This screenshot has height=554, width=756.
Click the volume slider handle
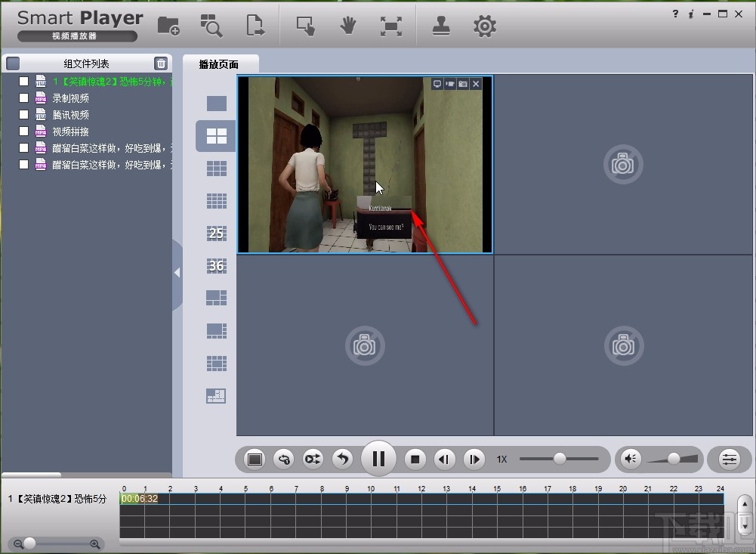tap(674, 458)
